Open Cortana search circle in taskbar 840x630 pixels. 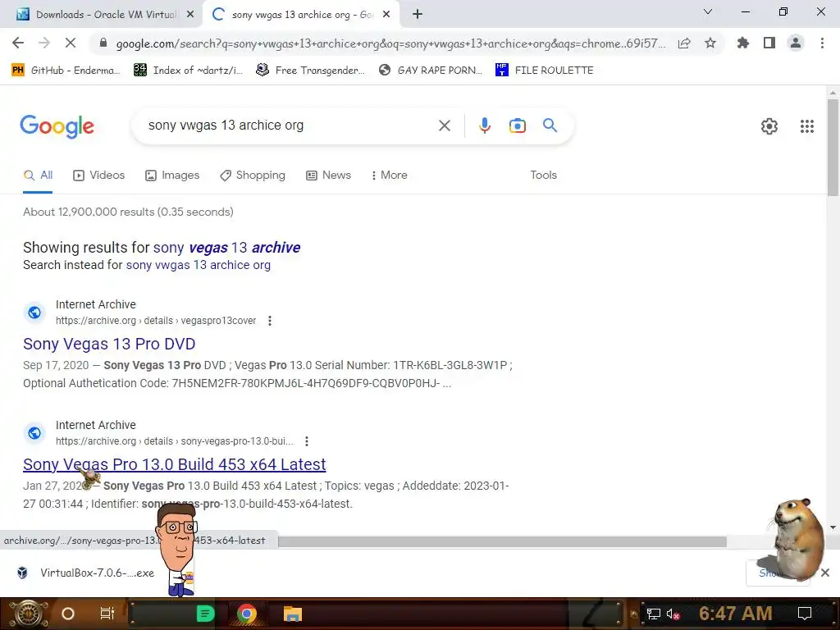click(x=67, y=614)
